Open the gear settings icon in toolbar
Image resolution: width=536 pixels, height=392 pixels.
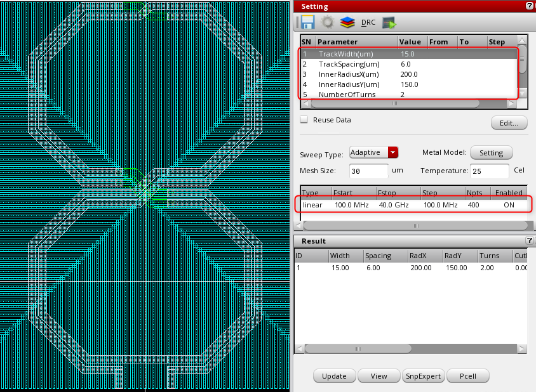click(327, 22)
